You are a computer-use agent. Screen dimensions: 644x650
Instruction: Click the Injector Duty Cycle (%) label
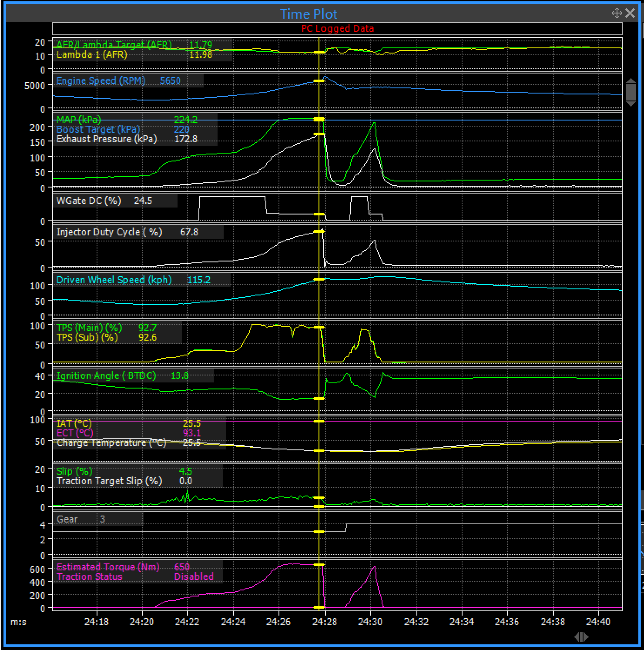[109, 232]
